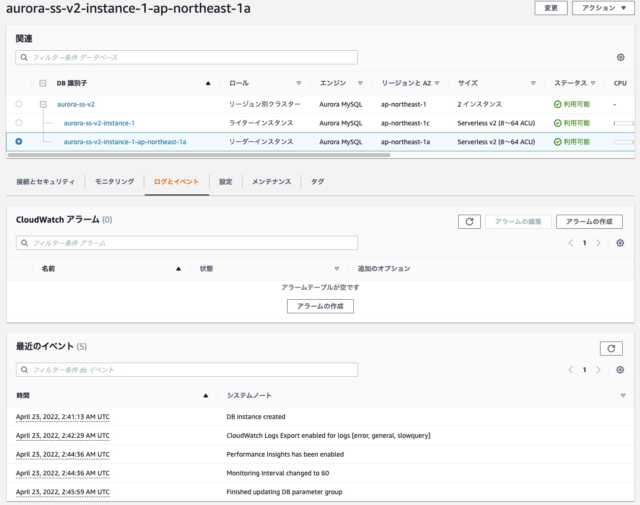The width and height of the screenshot is (640, 505).
Task: Collapse all rows via DB 識別子 header toggle
Action: pyautogui.click(x=42, y=83)
